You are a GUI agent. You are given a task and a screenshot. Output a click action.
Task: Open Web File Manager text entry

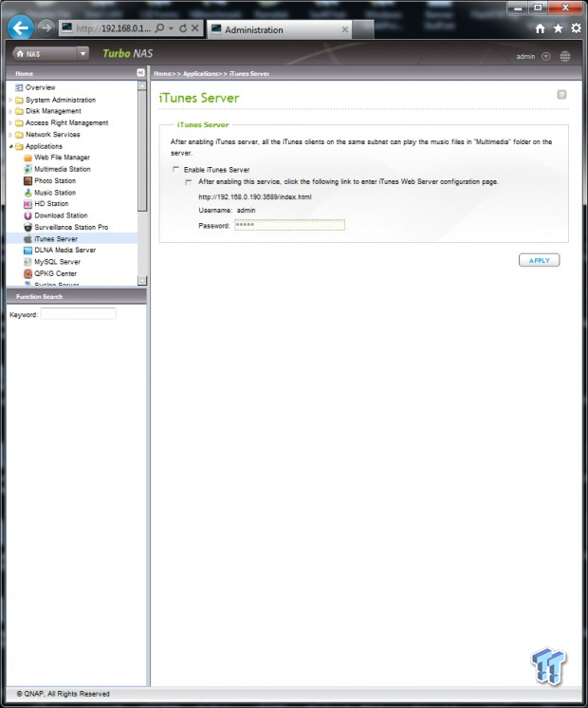63,158
